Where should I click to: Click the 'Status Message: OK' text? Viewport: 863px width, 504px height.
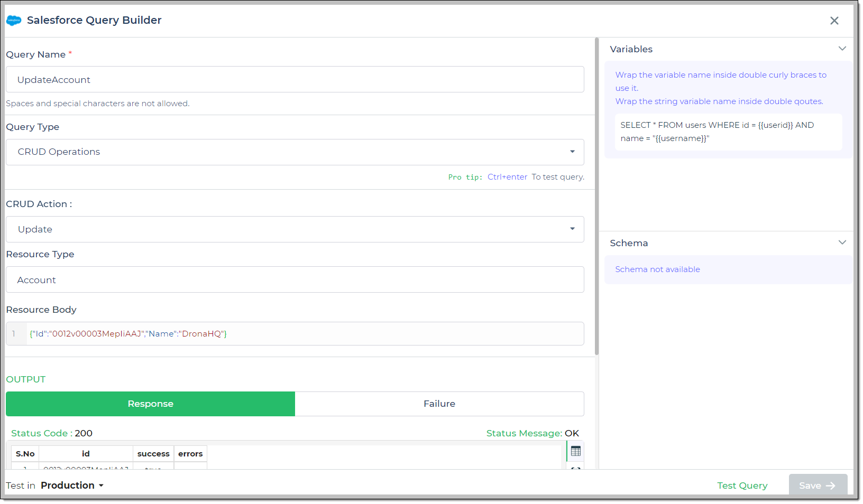[x=533, y=433]
